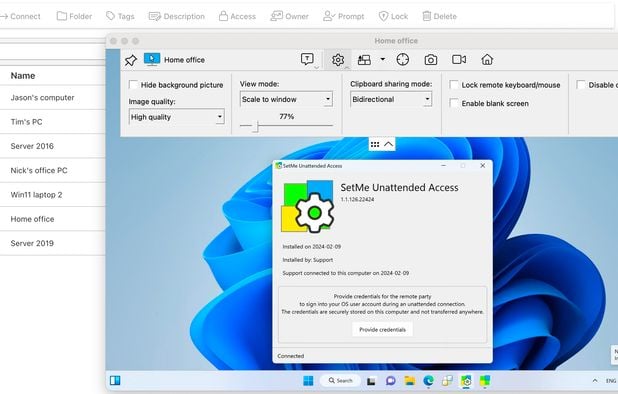Image resolution: width=618 pixels, height=394 pixels.
Task: Check Enable blank screen
Action: point(454,103)
